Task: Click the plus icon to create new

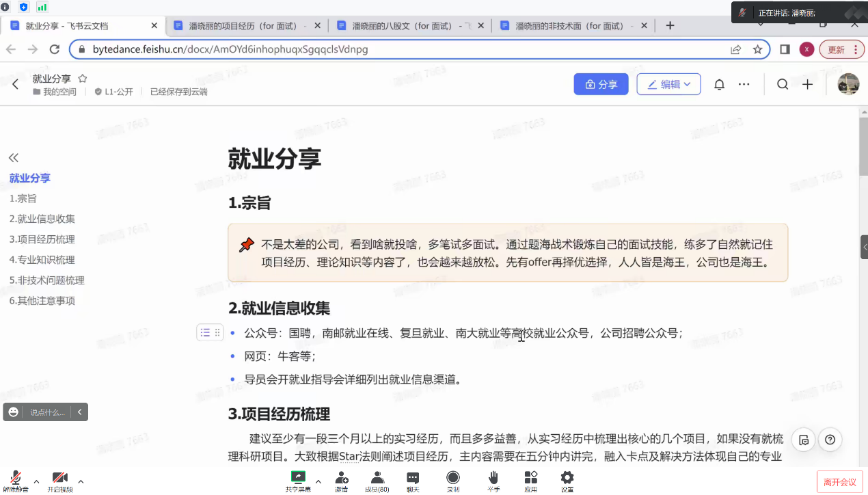Action: click(x=808, y=84)
